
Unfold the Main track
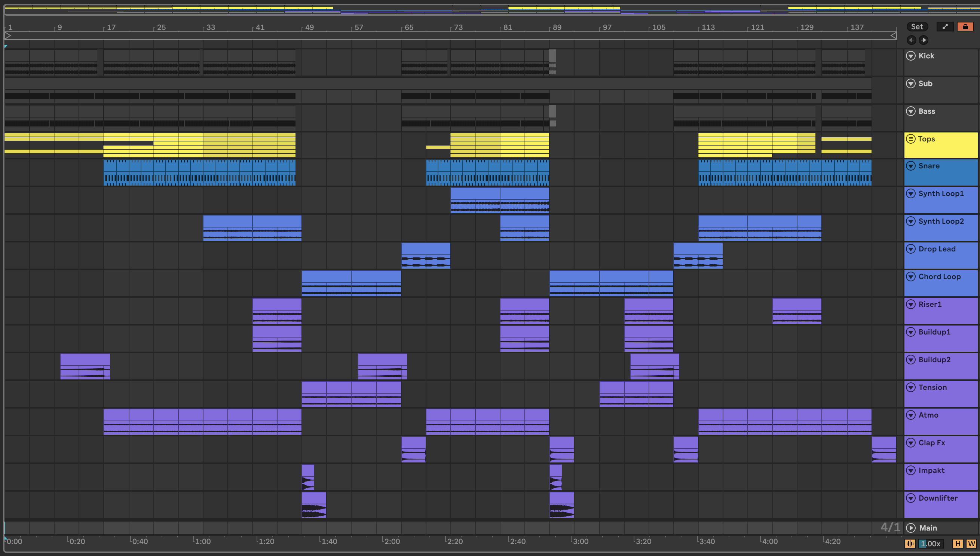pos(911,528)
